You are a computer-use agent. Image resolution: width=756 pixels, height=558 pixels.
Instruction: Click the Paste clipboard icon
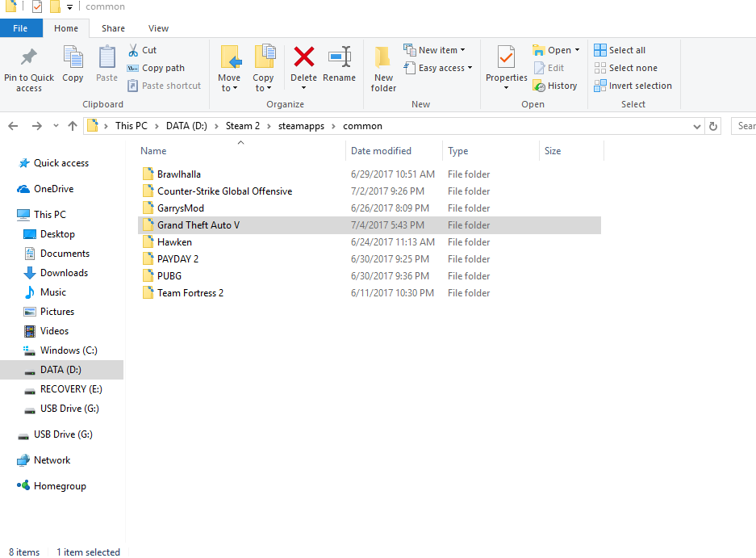click(107, 57)
